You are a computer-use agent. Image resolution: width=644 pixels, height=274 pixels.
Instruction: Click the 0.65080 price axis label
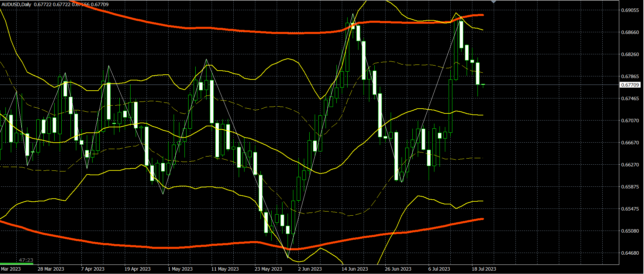[630, 231]
